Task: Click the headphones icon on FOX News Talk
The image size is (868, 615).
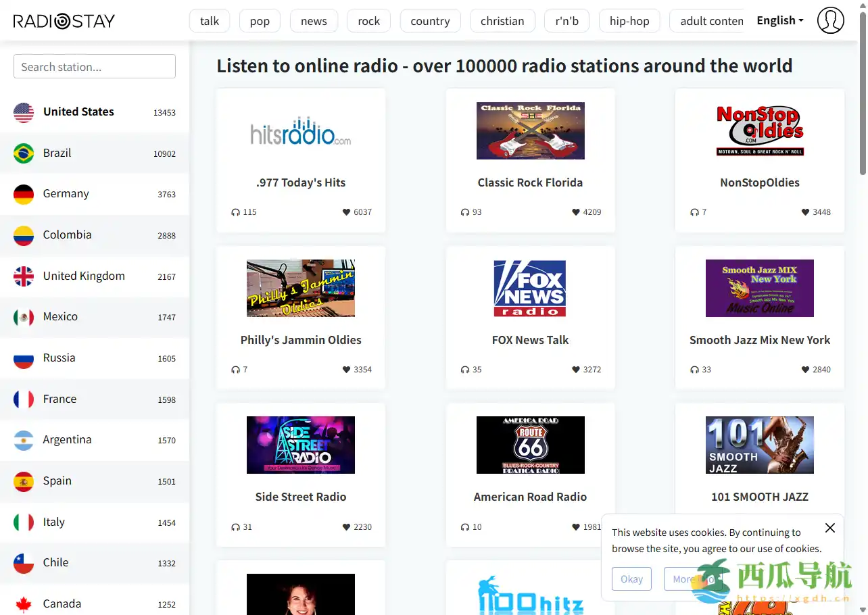Action: [x=465, y=370]
